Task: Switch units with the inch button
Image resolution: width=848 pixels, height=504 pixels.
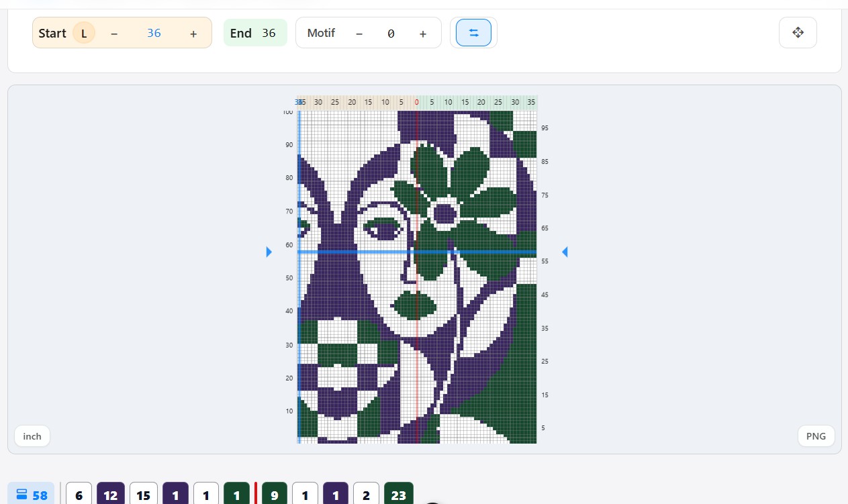Action: 32,436
